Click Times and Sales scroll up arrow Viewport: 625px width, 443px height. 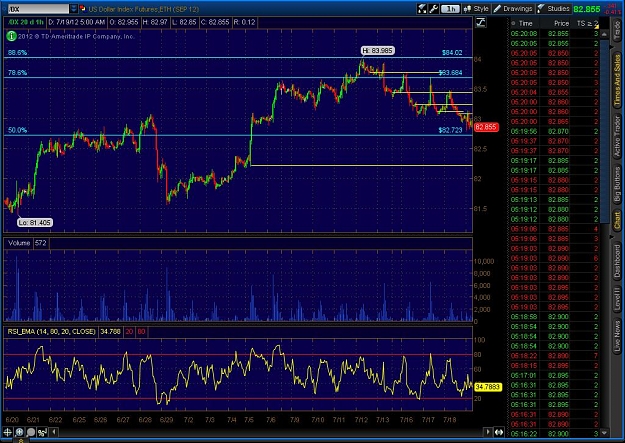point(604,35)
